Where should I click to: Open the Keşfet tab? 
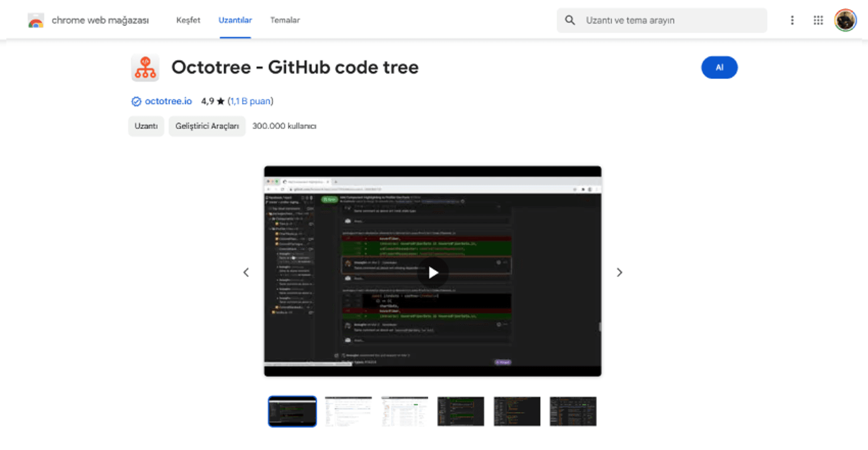point(188,20)
